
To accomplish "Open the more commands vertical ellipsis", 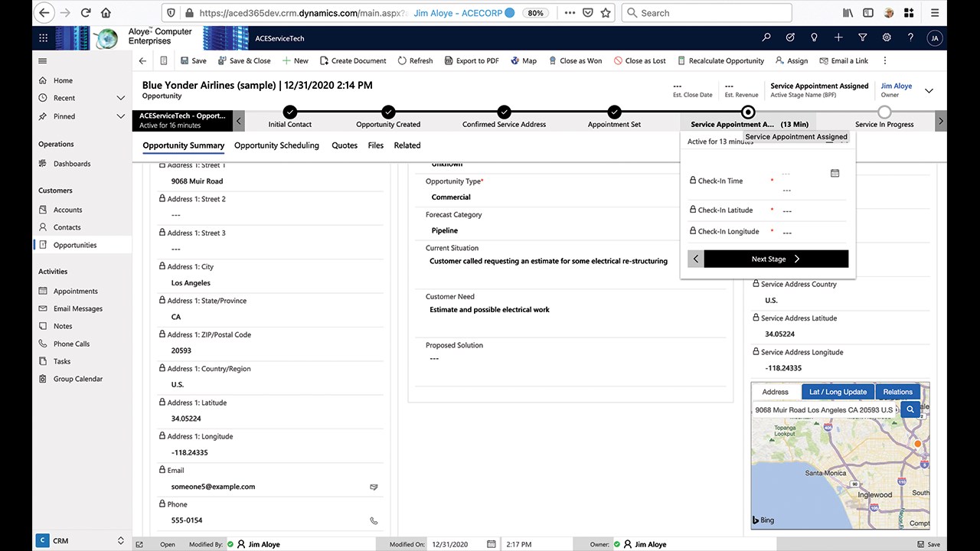I will pyautogui.click(x=885, y=60).
